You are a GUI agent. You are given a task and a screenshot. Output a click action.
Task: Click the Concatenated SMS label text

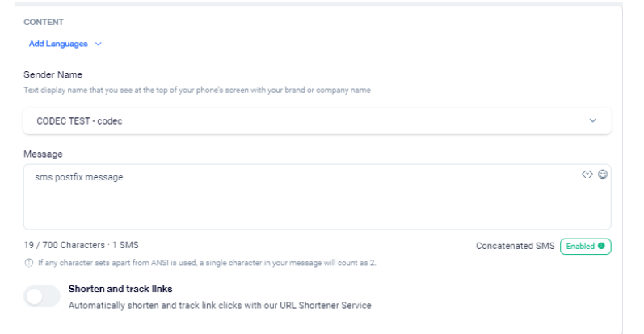tap(515, 246)
